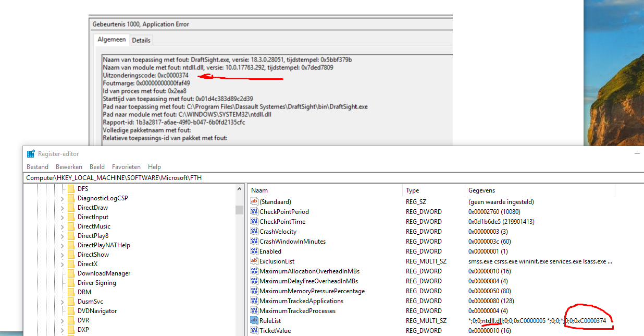Expand the DirectPlay8 key
This screenshot has height=336, width=644.
pyautogui.click(x=63, y=236)
